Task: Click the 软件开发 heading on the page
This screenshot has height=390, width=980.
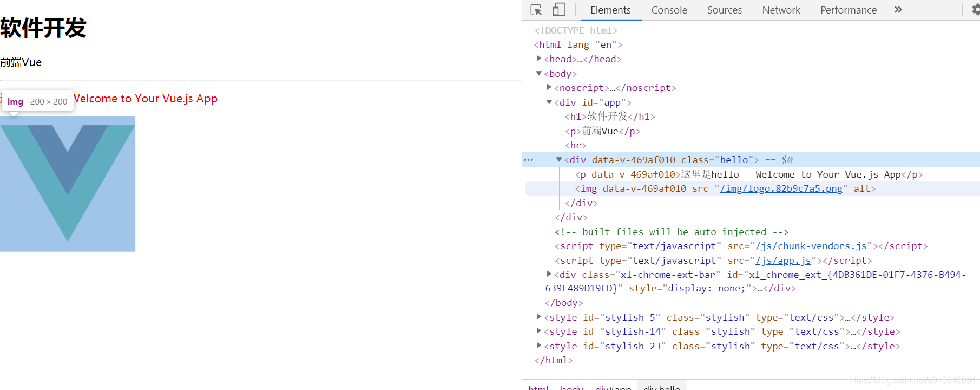Action: coord(43,28)
